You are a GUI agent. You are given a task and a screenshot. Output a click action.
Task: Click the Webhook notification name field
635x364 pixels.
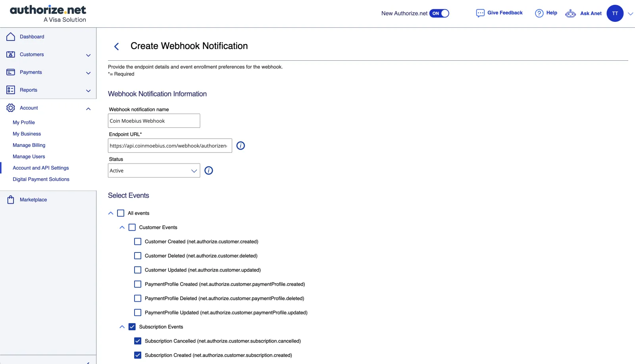click(x=154, y=121)
